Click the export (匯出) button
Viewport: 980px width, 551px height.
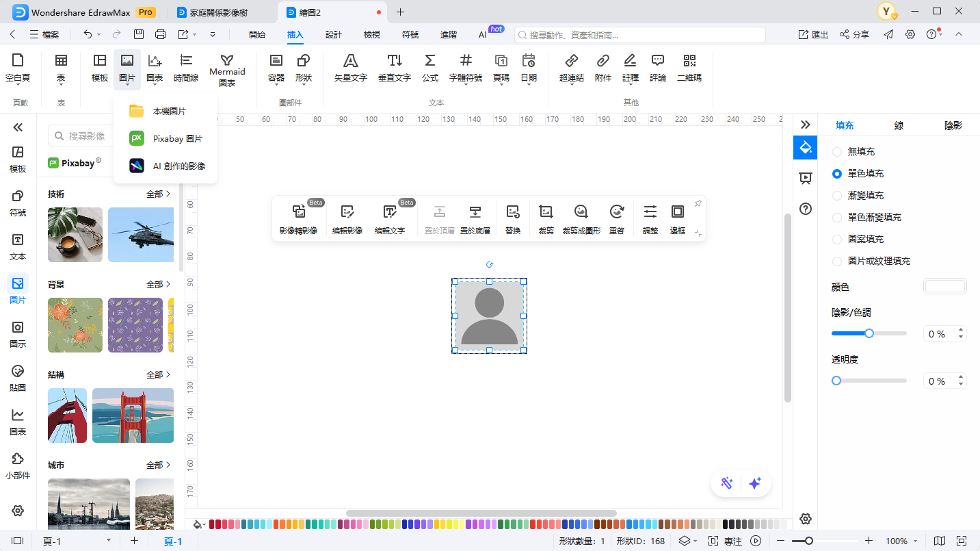tap(813, 34)
